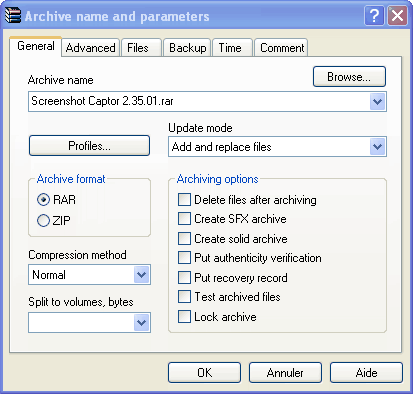Switch to the Backup tab
The height and width of the screenshot is (394, 413).
point(187,48)
